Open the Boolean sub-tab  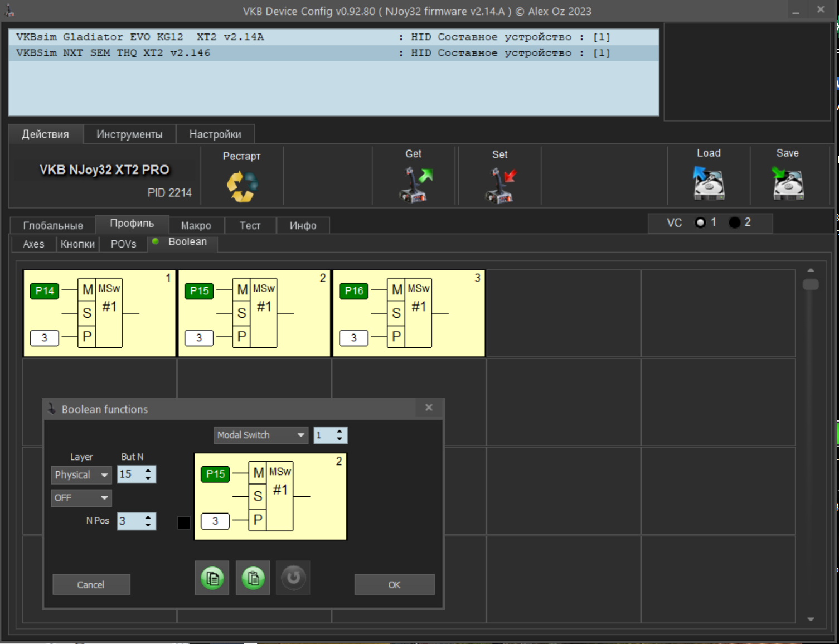(182, 243)
